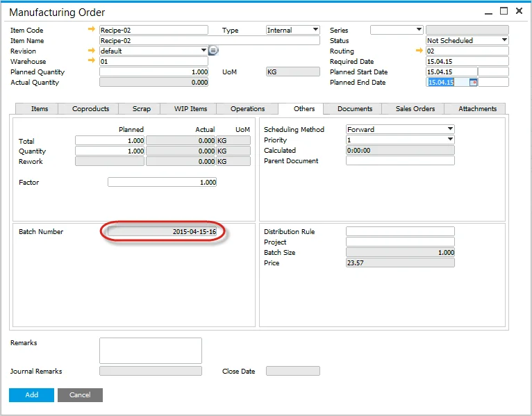The width and height of the screenshot is (532, 416).
Task: Open the Status dropdown showing Not Scheduled
Action: [504, 40]
